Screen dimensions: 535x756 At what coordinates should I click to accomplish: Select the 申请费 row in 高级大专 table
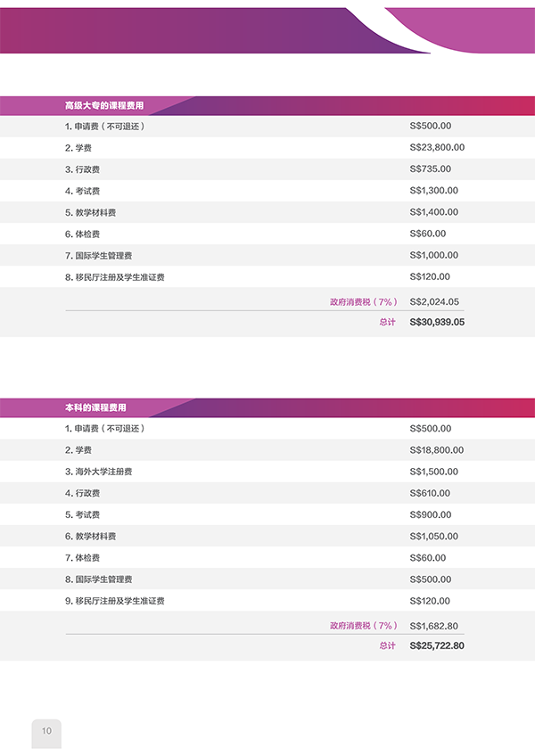[267, 127]
